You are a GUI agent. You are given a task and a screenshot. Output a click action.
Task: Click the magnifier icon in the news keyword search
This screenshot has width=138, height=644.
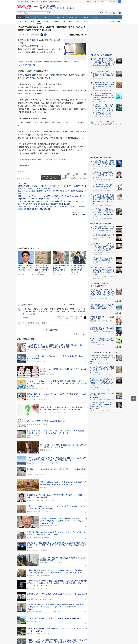pos(49,13)
